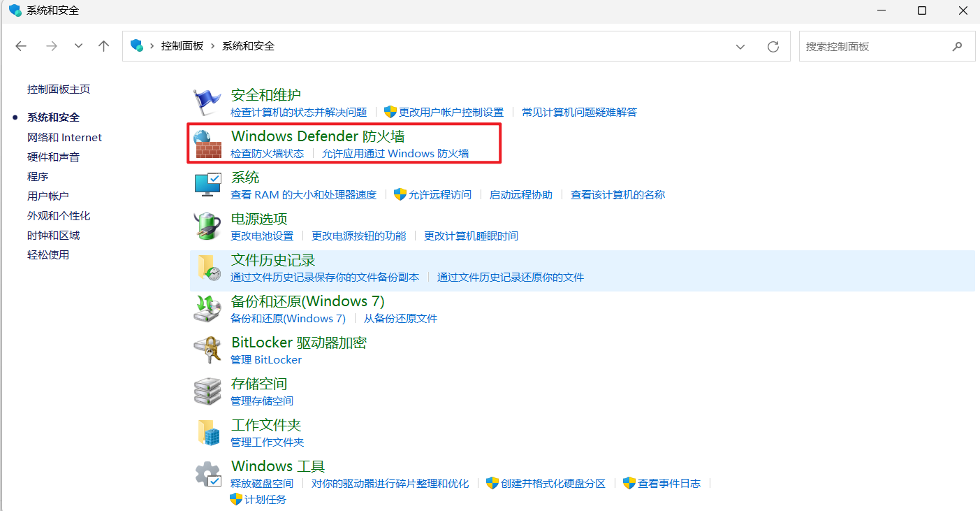Screen dimensions: 980x511
Task: Open 电源选项 heading
Action: click(x=259, y=218)
